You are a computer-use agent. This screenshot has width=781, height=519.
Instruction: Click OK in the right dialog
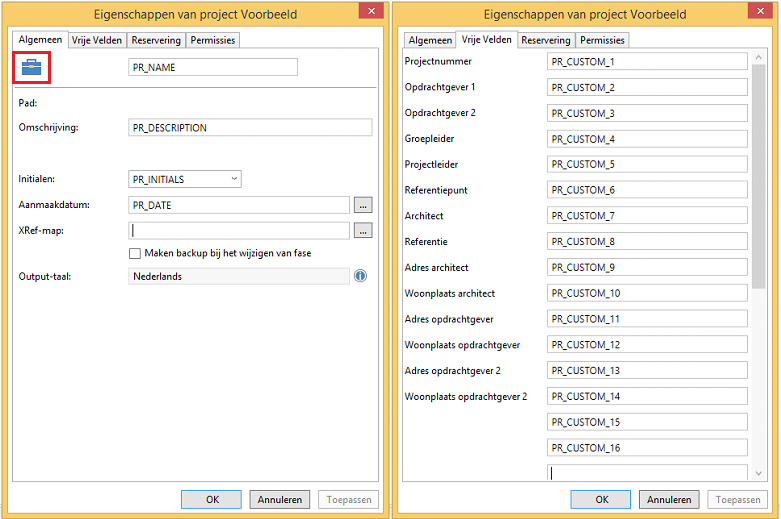pos(601,500)
